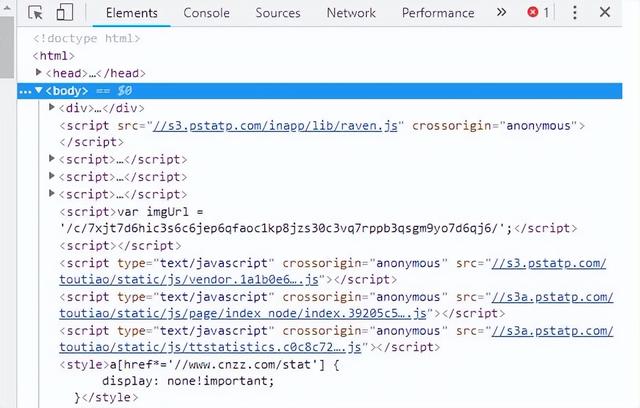
Task: Open the raven.js script link
Action: click(275, 126)
